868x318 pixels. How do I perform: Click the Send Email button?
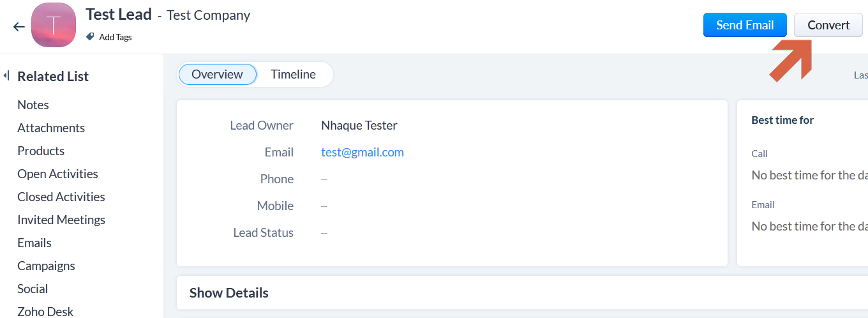pos(745,25)
